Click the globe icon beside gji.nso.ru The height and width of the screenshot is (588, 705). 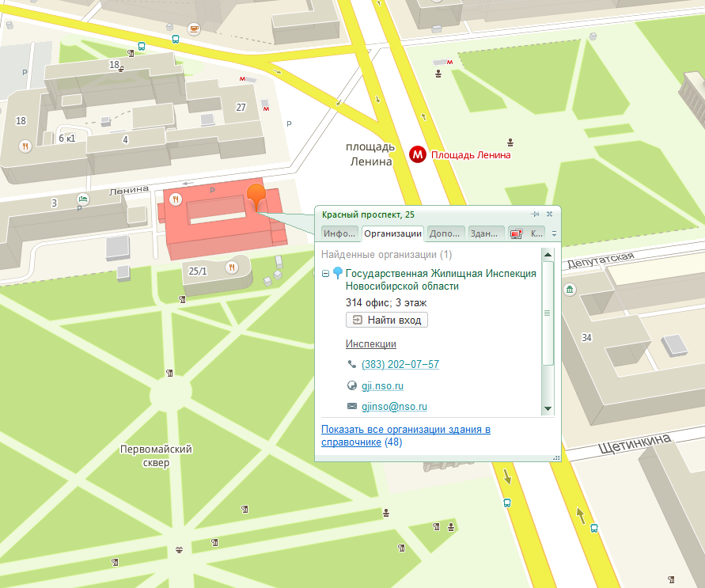pyautogui.click(x=351, y=385)
